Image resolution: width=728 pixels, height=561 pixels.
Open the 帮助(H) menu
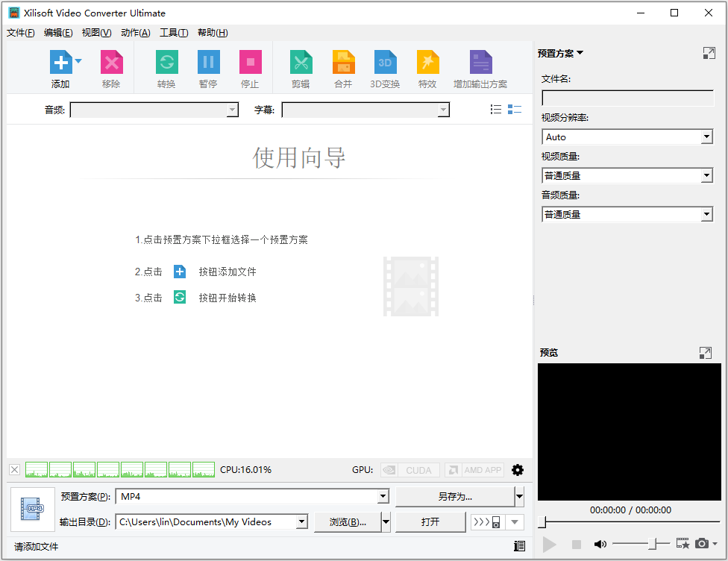click(213, 33)
